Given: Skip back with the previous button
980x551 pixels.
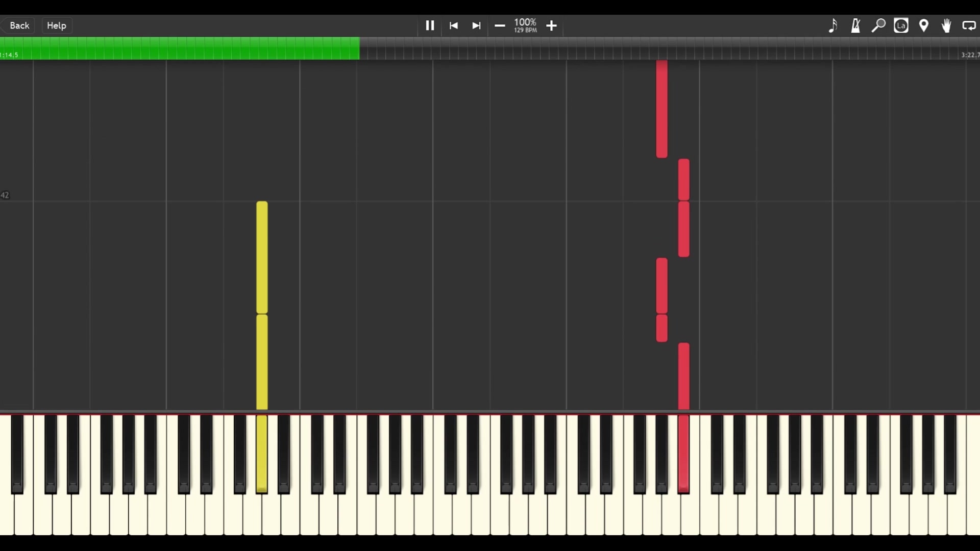Looking at the screenshot, I should (x=453, y=26).
